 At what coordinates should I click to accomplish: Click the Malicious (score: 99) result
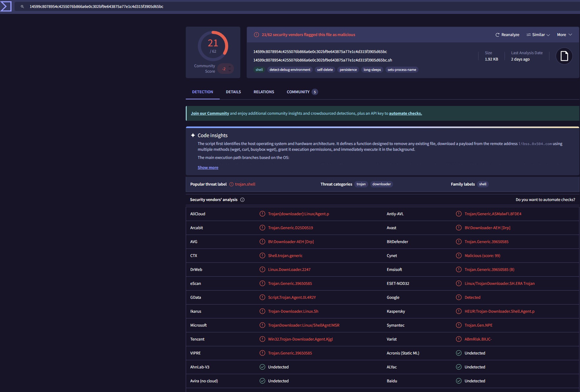coord(482,256)
